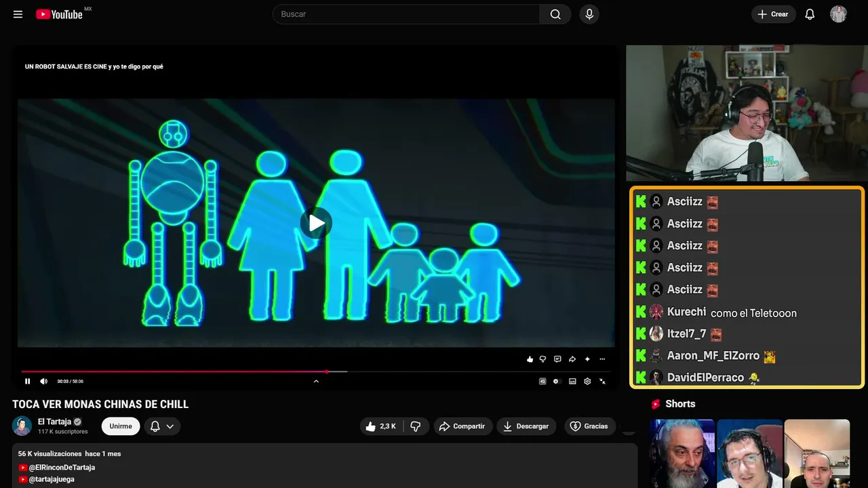Click the Unirme membership button

[x=121, y=426]
